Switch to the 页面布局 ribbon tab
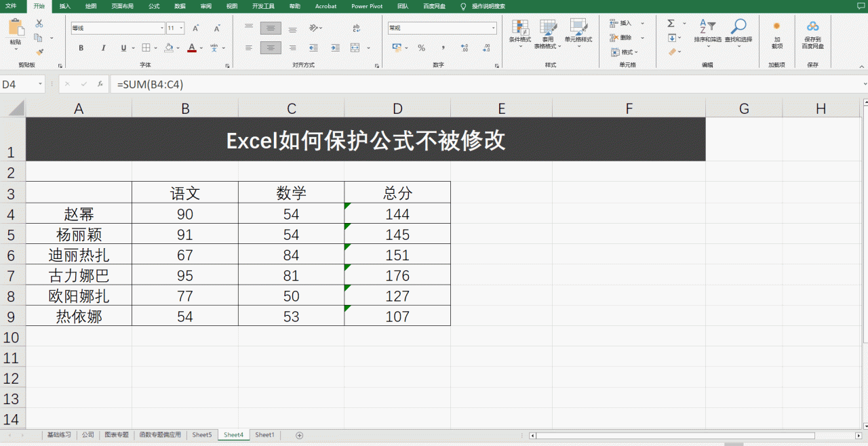This screenshot has height=446, width=868. click(x=122, y=6)
